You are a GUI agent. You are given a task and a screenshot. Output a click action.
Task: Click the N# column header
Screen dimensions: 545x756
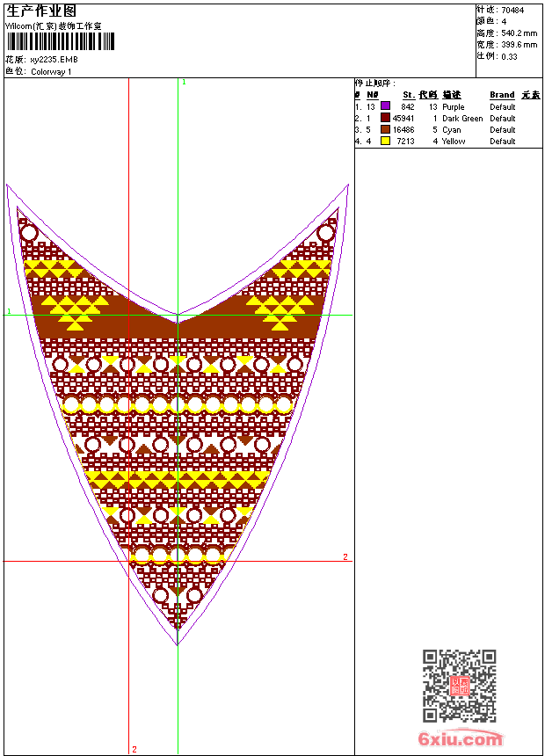pyautogui.click(x=373, y=95)
